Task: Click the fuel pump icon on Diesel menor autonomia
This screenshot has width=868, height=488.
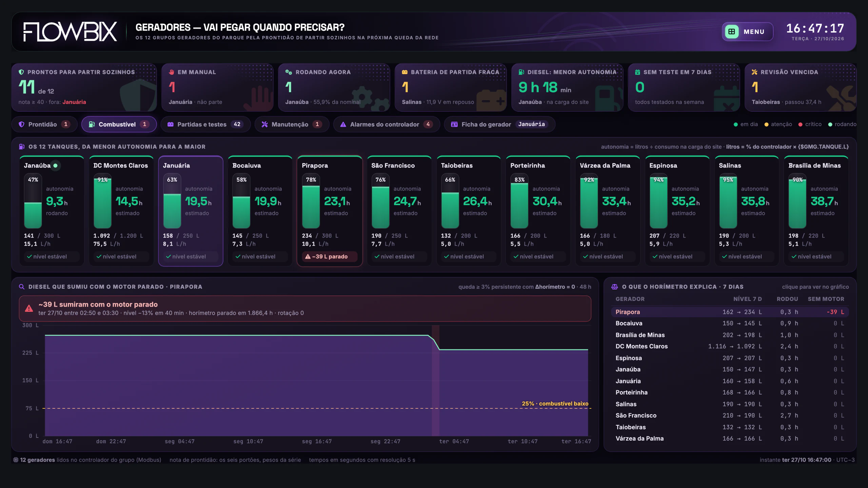Action: (x=521, y=72)
